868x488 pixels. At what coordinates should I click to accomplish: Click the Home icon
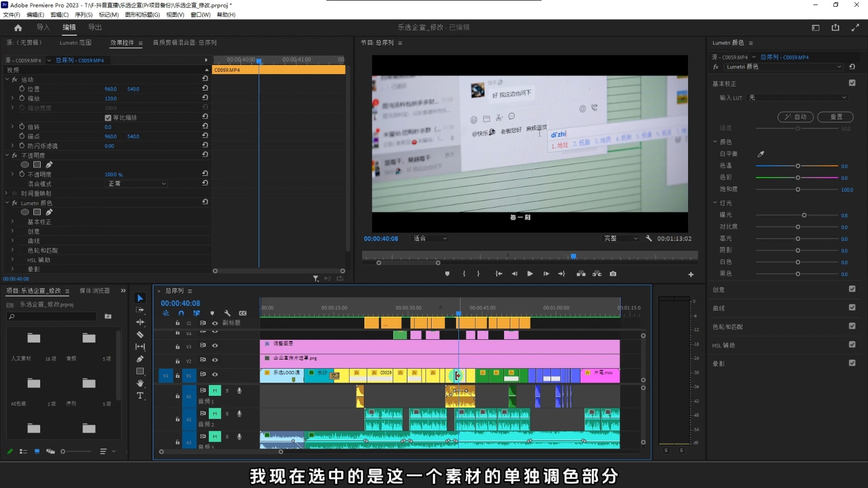click(x=18, y=28)
